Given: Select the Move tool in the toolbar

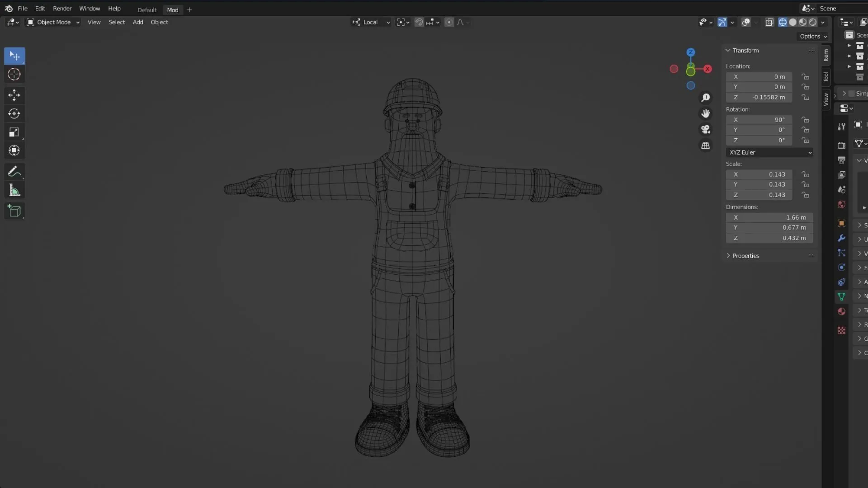Looking at the screenshot, I should 14,95.
